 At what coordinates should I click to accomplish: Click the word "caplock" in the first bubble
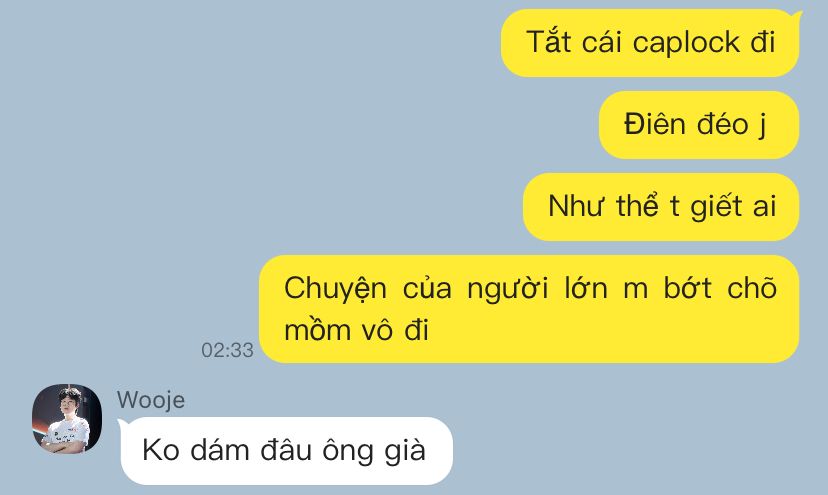pos(686,44)
